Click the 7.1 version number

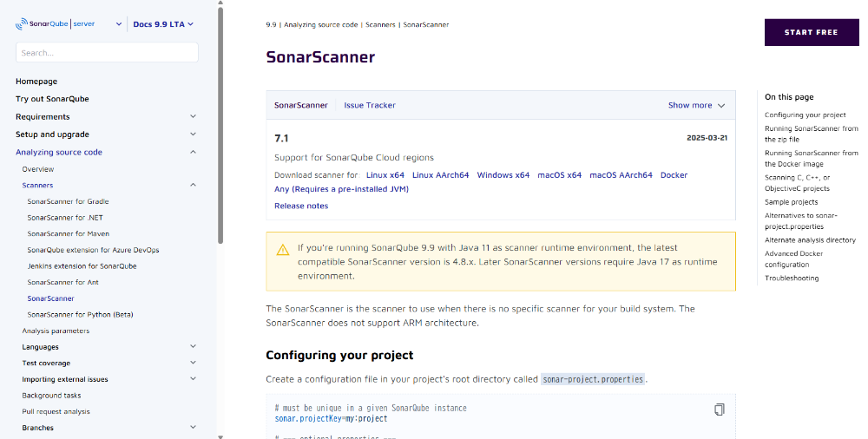point(281,139)
